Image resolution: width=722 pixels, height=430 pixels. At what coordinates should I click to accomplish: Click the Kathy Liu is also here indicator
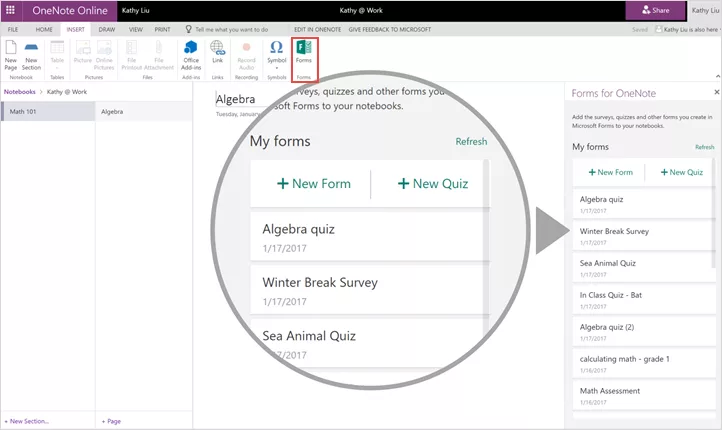coord(687,29)
